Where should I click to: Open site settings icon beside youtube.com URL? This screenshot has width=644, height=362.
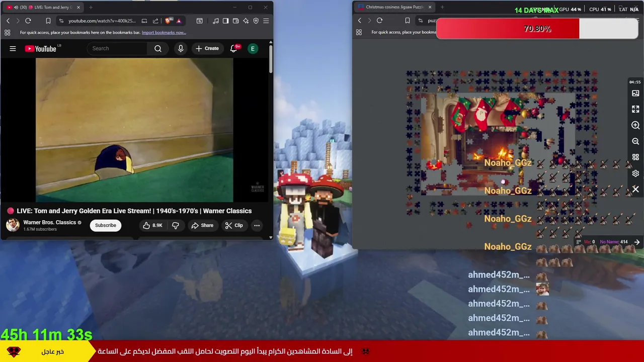coord(61,21)
